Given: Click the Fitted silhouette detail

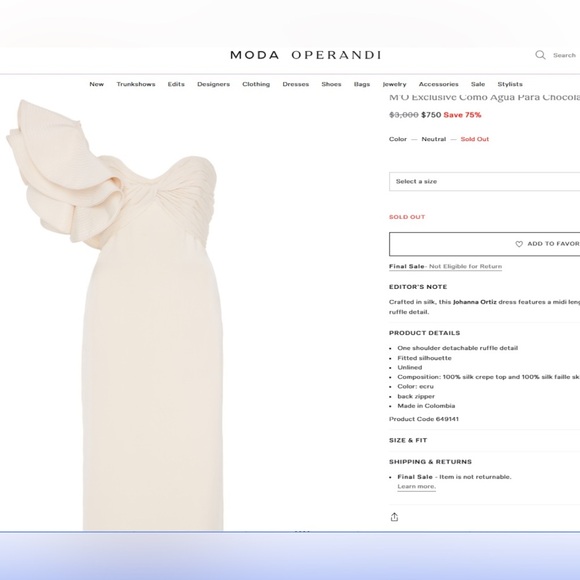Looking at the screenshot, I should click(424, 358).
